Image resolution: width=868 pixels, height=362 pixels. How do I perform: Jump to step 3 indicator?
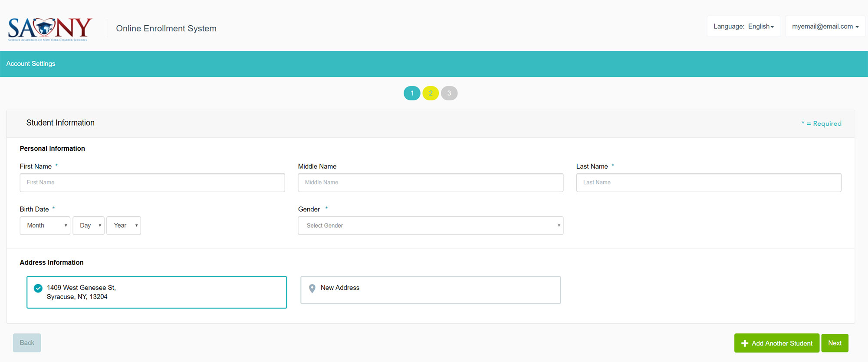(x=449, y=93)
